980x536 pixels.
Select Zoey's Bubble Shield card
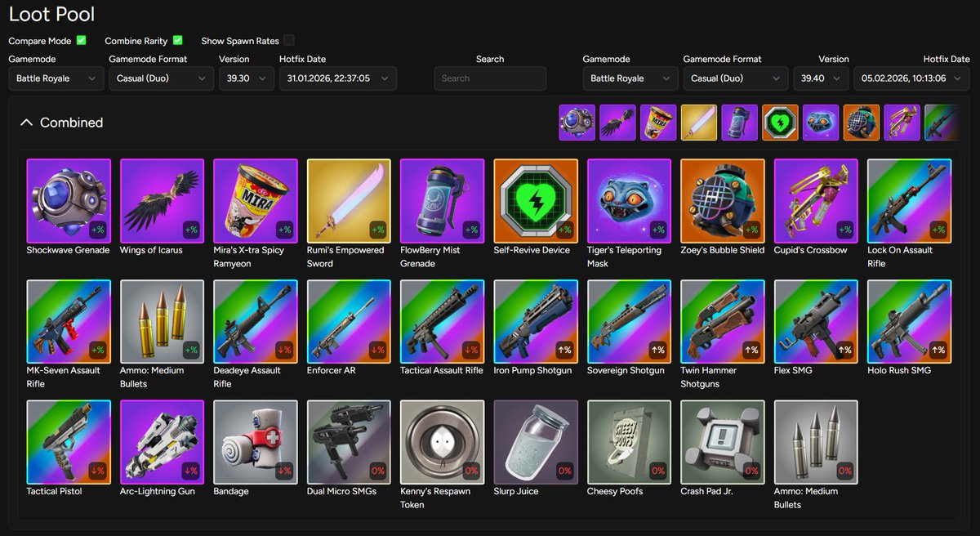point(723,201)
